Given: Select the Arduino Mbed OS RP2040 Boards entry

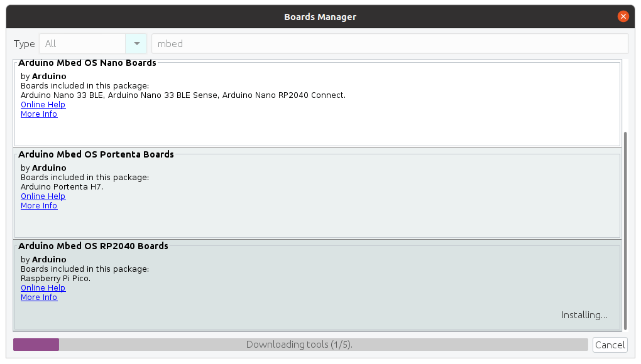Looking at the screenshot, I should (317, 286).
